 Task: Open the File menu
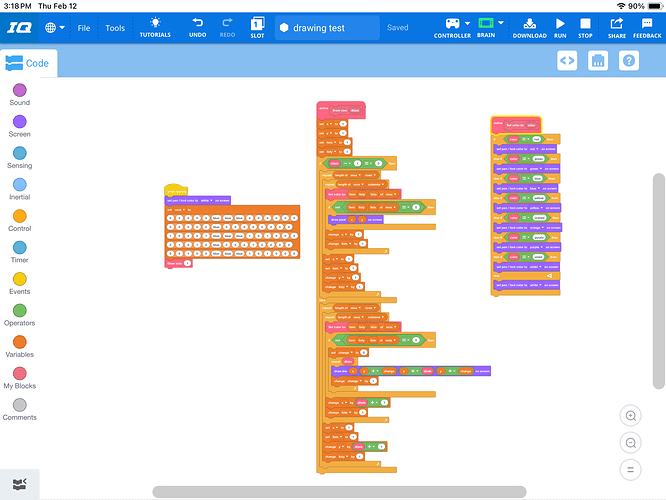click(84, 28)
